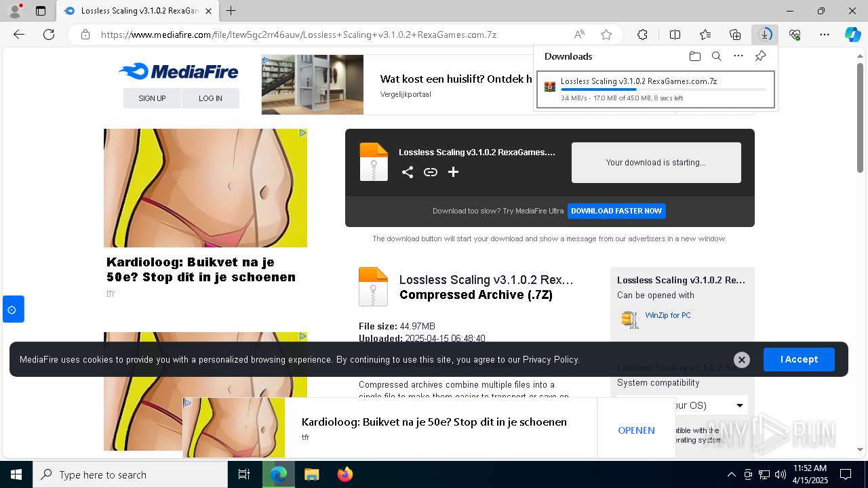Click the top belly advertisement image
This screenshot has width=868, height=488.
205,188
